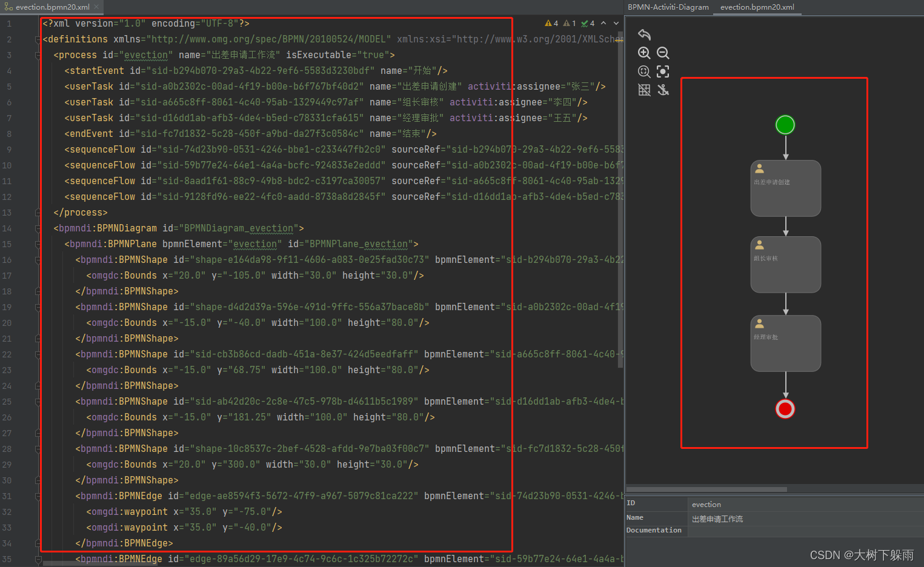The height and width of the screenshot is (567, 924).
Task: Click BPMNDiagram_evection id on line 14
Action: pyautogui.click(x=239, y=228)
